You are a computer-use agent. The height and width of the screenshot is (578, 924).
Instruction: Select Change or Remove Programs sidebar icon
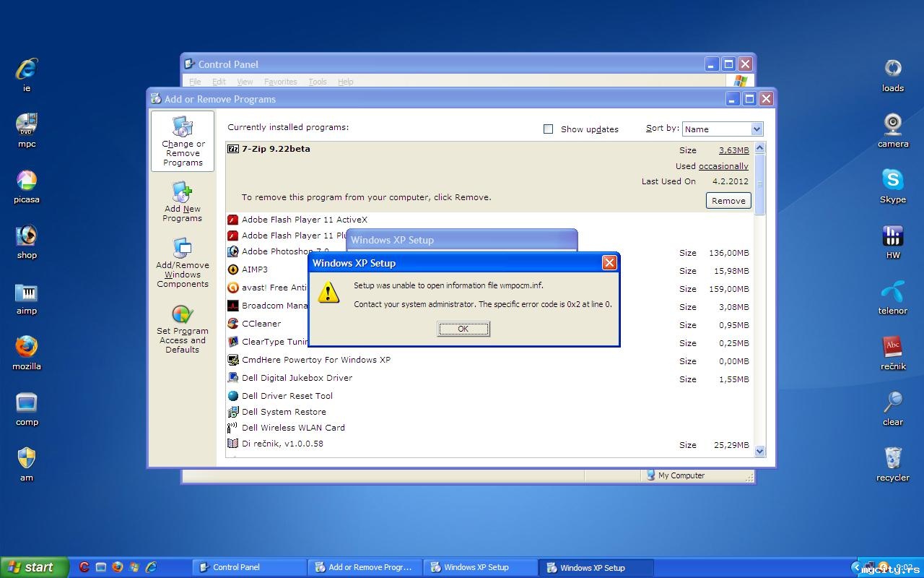coord(183,141)
